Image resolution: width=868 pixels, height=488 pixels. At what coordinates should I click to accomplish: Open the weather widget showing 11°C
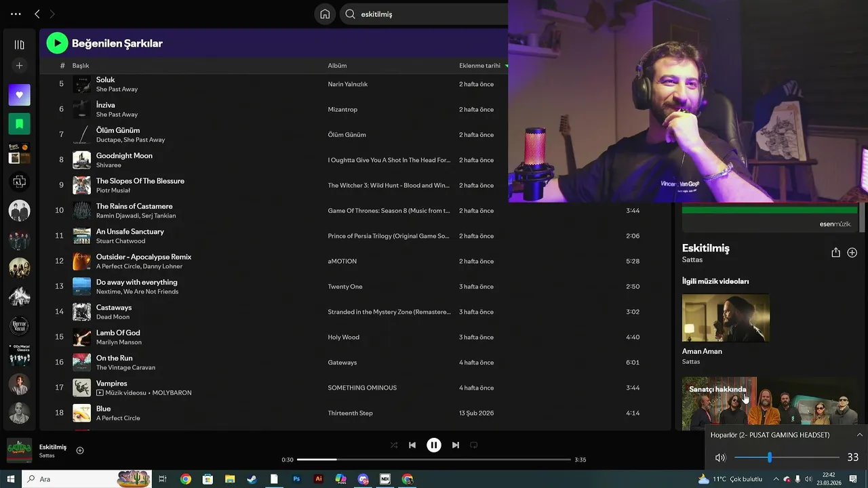click(730, 479)
